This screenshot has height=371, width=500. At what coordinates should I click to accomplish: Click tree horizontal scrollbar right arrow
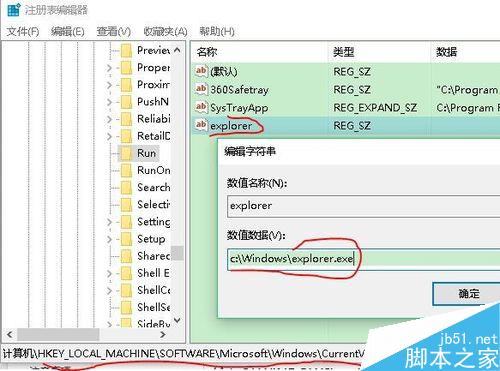coord(163,334)
